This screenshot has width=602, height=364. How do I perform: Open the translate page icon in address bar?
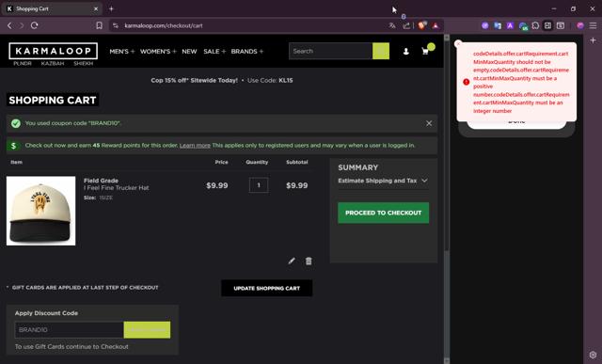[x=392, y=25]
